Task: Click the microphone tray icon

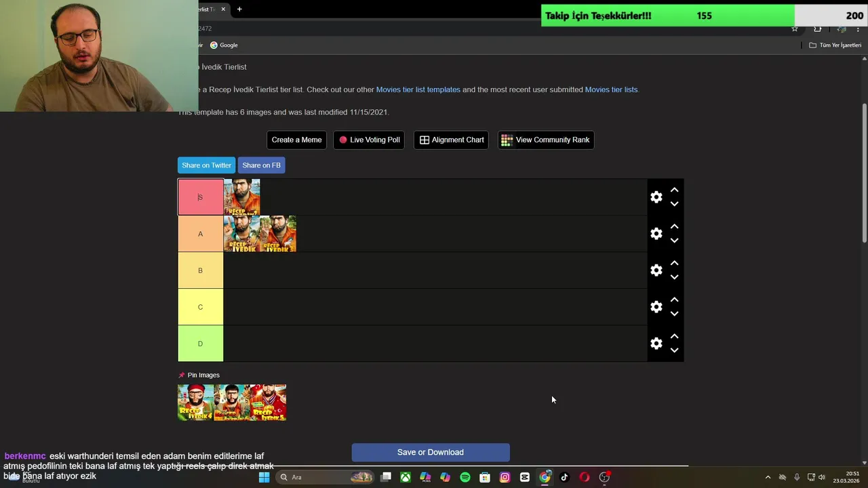Action: [x=797, y=477]
